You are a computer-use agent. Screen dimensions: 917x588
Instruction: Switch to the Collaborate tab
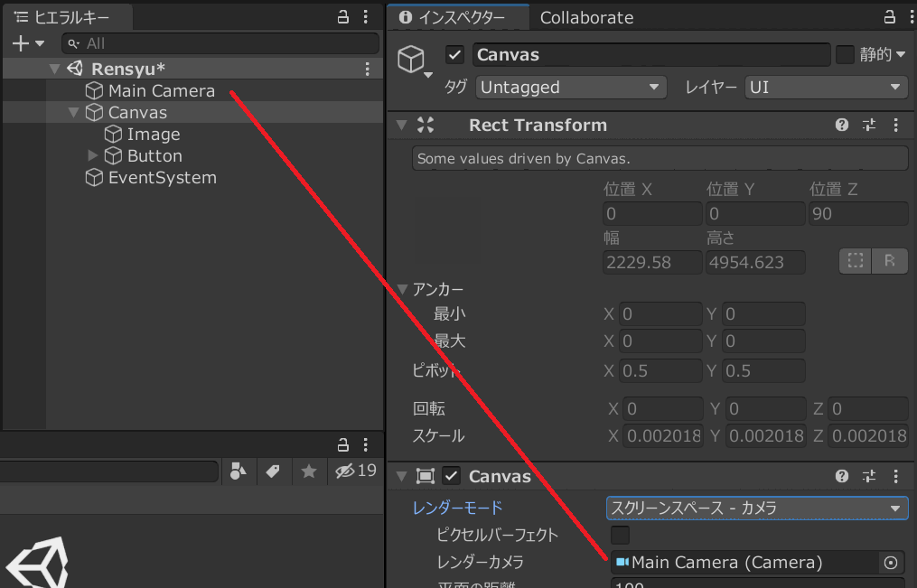(586, 17)
